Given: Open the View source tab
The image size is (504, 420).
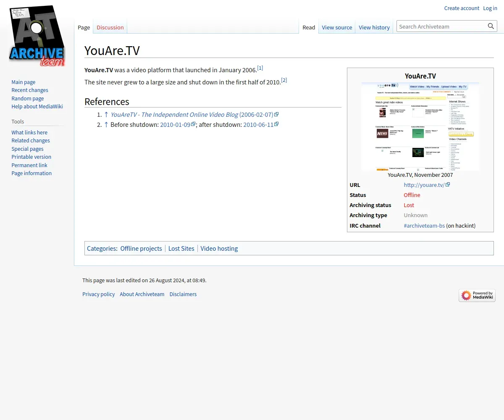Looking at the screenshot, I should pyautogui.click(x=337, y=27).
